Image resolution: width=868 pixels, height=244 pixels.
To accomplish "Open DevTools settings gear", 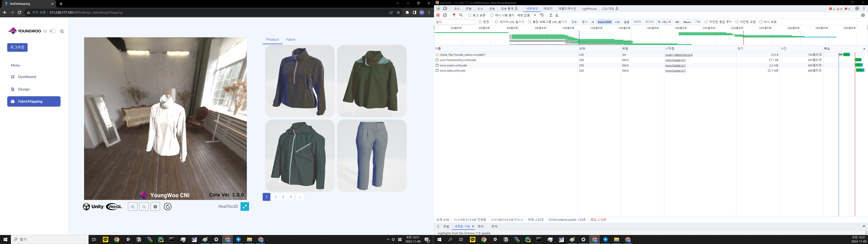I will click(x=857, y=9).
